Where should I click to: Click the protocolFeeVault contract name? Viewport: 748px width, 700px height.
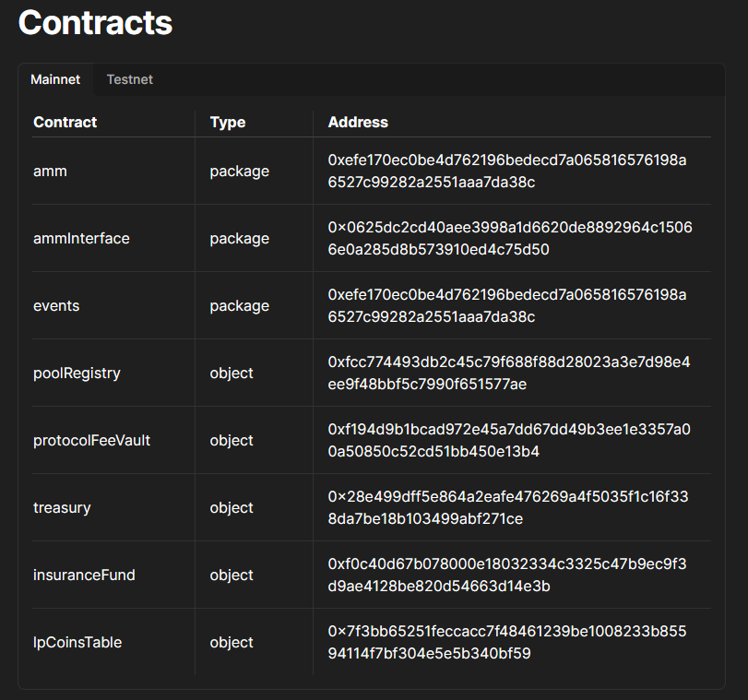click(x=91, y=440)
